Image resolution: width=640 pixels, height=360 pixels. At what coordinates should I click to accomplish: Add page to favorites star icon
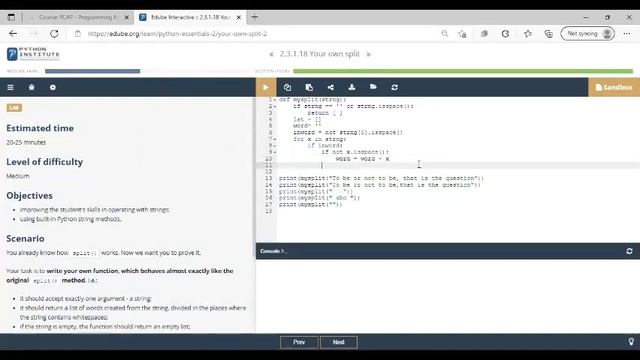(462, 34)
